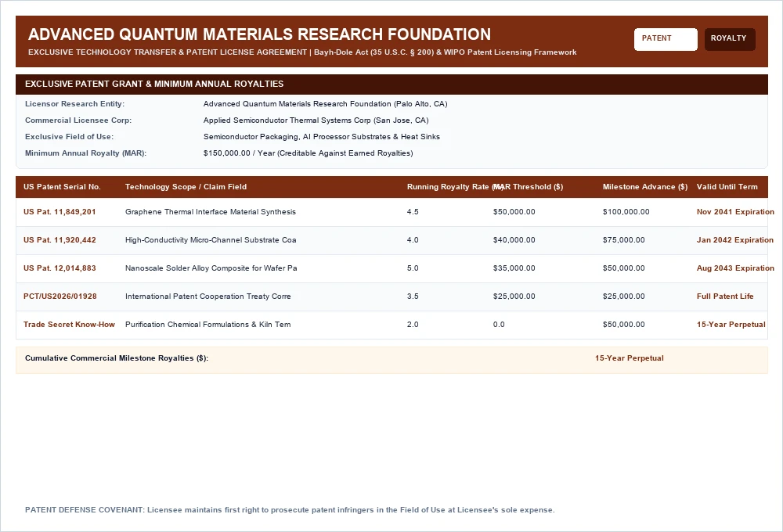Image resolution: width=783 pixels, height=532 pixels.
Task: Click the Valid Until Term column header
Action: click(x=727, y=187)
